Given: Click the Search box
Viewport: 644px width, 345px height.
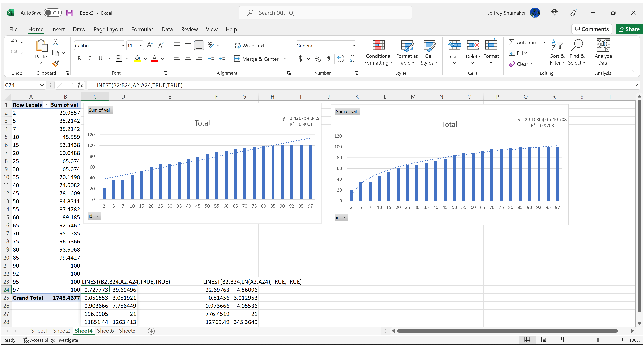Looking at the screenshot, I should pyautogui.click(x=325, y=13).
